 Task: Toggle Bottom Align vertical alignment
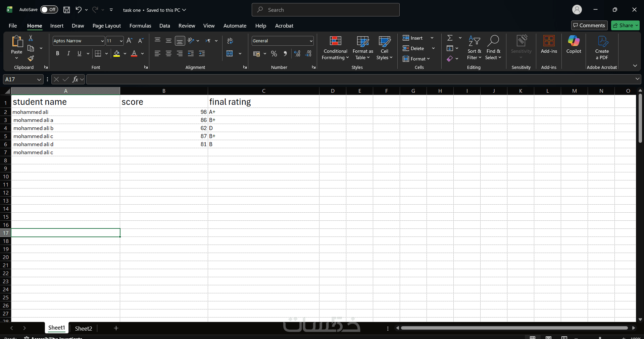tap(180, 41)
